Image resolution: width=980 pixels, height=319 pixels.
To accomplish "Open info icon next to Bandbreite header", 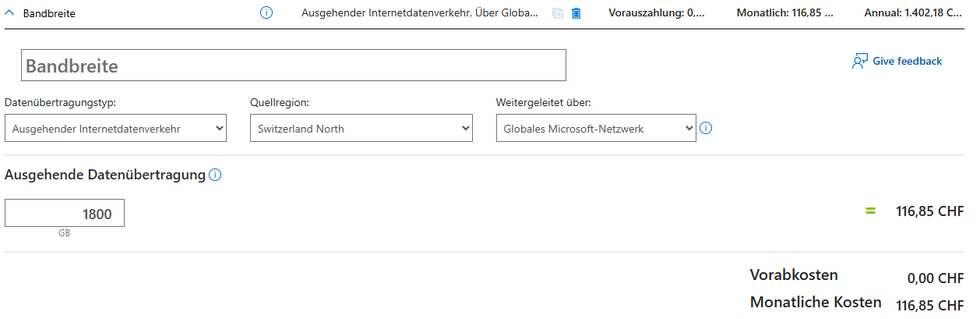I will pyautogui.click(x=266, y=13).
